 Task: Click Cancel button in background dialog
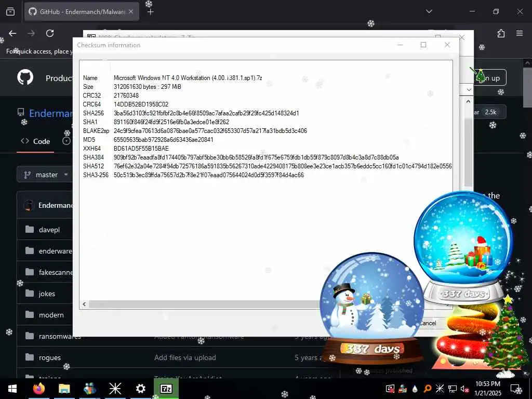click(428, 323)
